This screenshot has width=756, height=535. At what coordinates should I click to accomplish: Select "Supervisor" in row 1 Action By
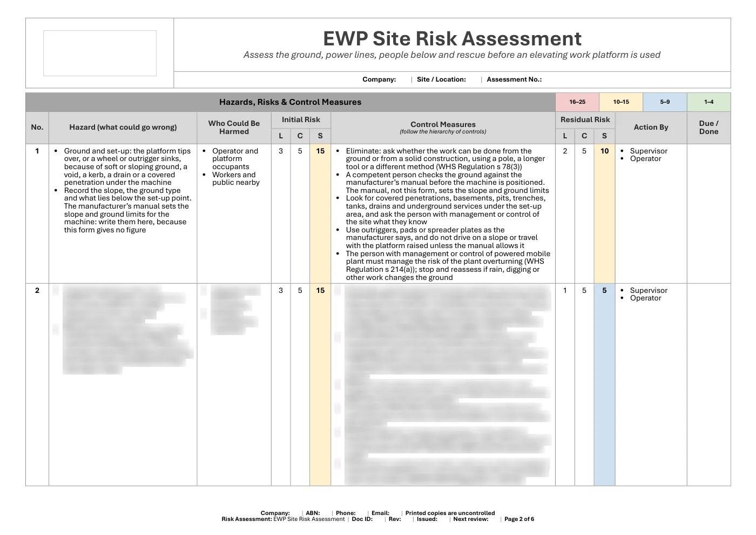click(x=649, y=151)
